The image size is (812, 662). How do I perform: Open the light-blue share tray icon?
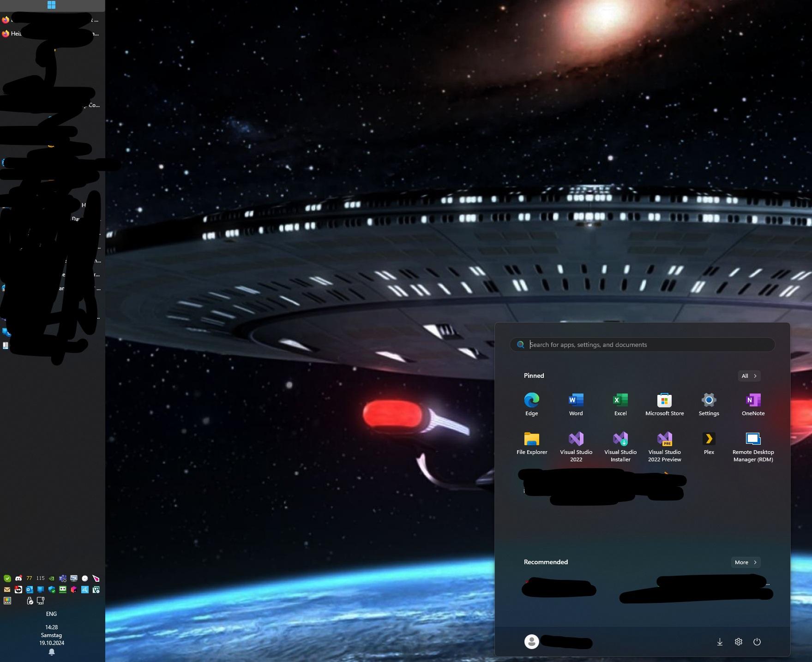(x=85, y=590)
